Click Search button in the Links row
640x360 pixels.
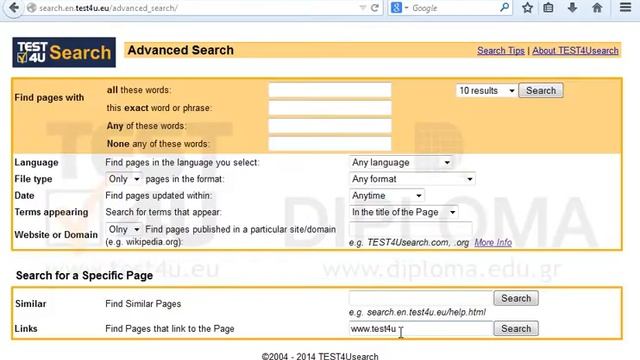point(516,329)
